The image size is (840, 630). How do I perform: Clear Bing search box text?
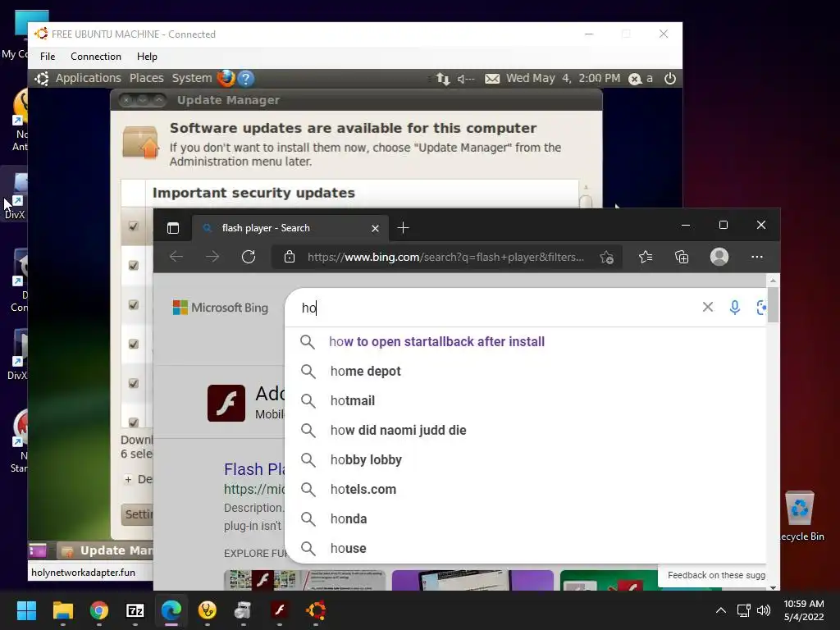[708, 307]
